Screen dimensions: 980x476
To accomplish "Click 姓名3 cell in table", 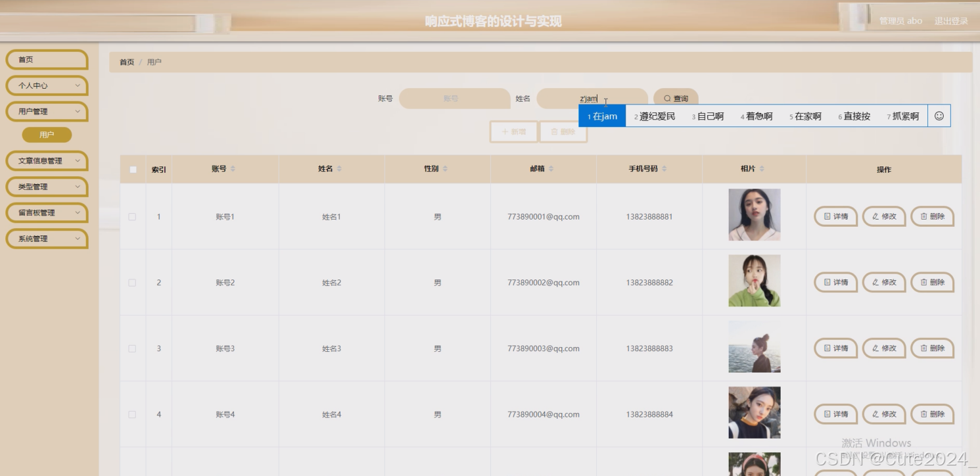I will point(331,348).
